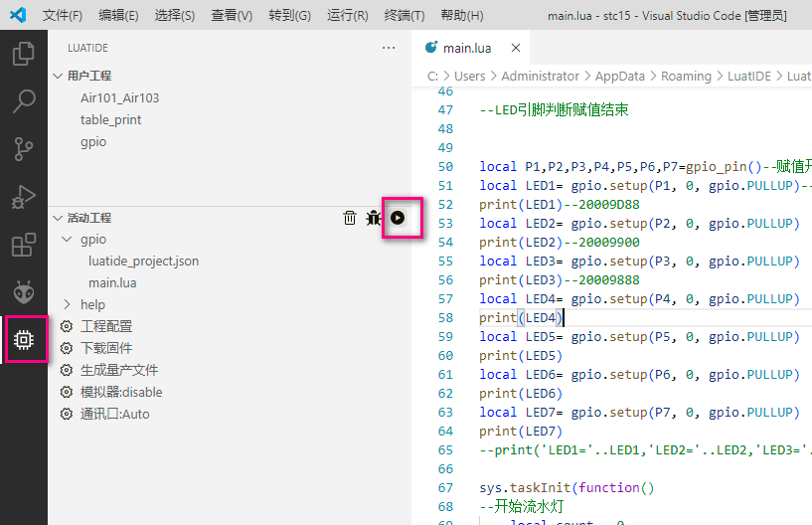Open the Extensions view
Image resolution: width=812 pixels, height=525 pixels.
tap(23, 244)
